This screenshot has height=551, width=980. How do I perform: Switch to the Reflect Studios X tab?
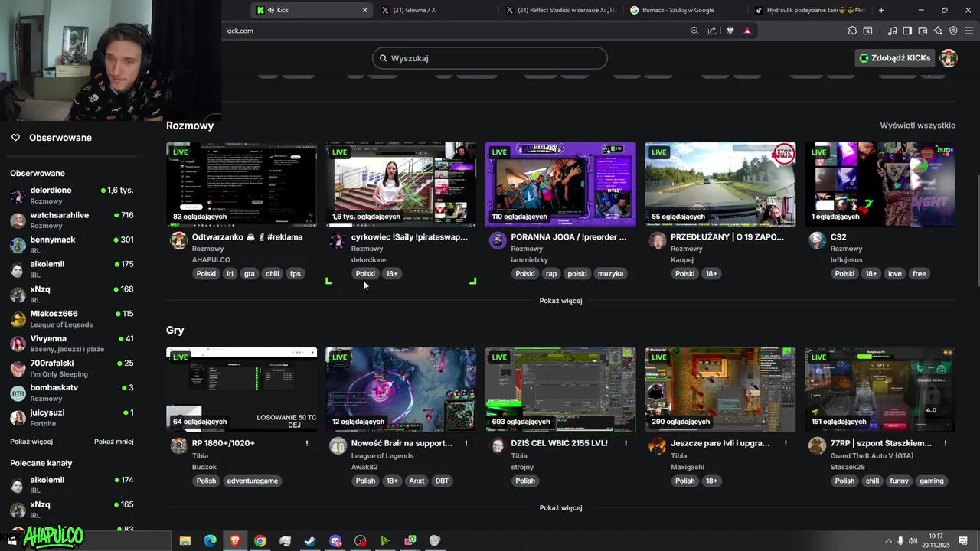pyautogui.click(x=561, y=10)
